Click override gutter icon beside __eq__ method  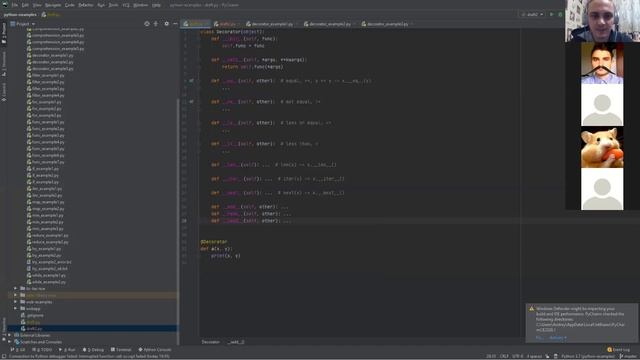[191, 81]
